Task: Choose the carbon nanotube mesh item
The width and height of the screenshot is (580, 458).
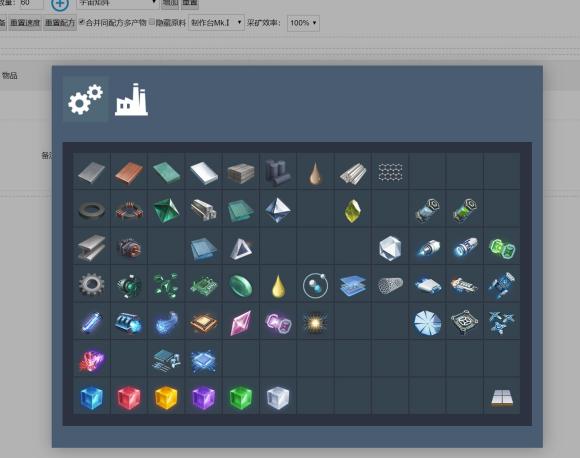Action: (x=390, y=285)
